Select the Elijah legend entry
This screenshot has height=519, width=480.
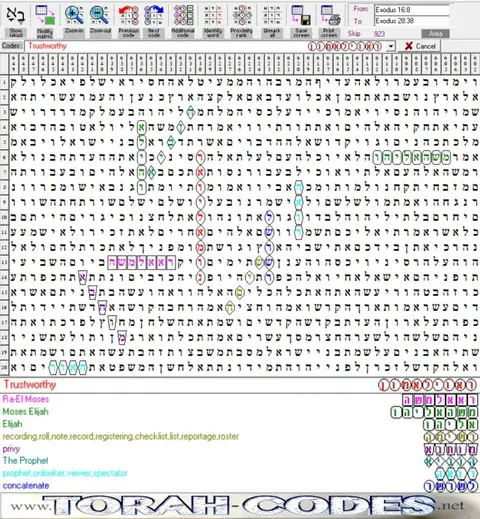[x=12, y=424]
